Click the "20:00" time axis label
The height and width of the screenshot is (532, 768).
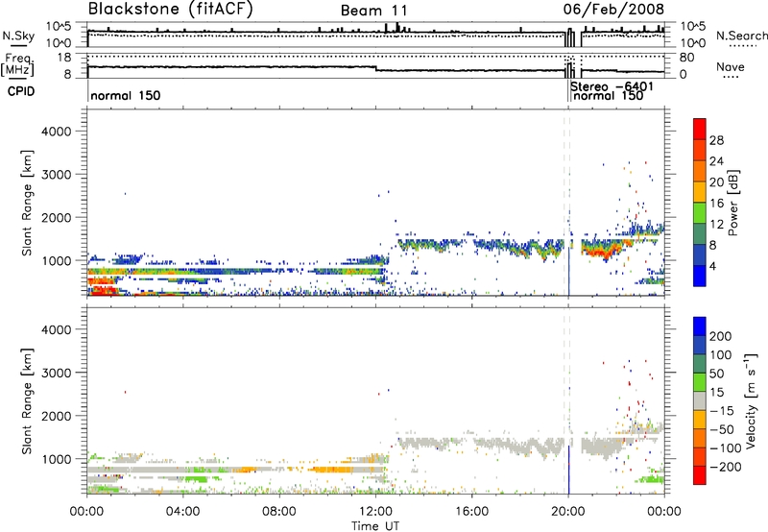[x=568, y=512]
